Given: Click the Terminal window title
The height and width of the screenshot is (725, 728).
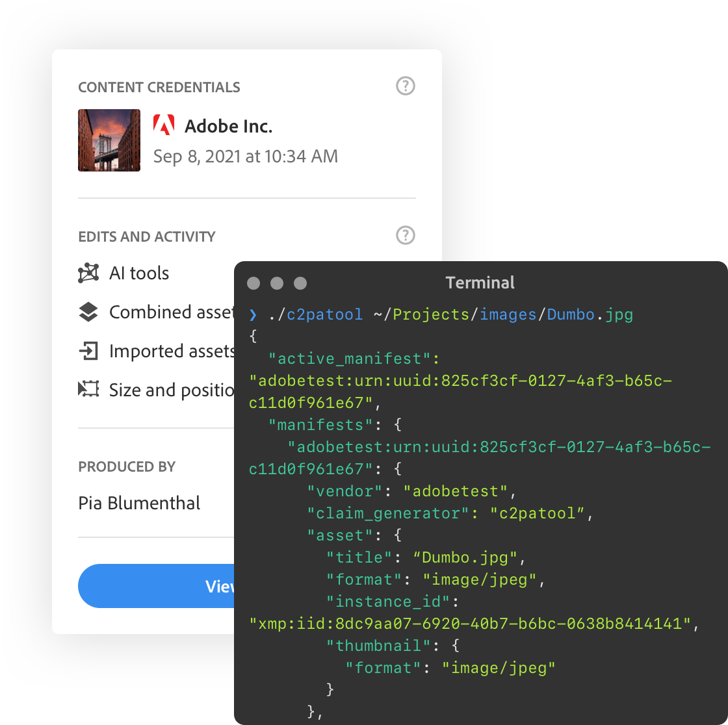Looking at the screenshot, I should pos(480,283).
